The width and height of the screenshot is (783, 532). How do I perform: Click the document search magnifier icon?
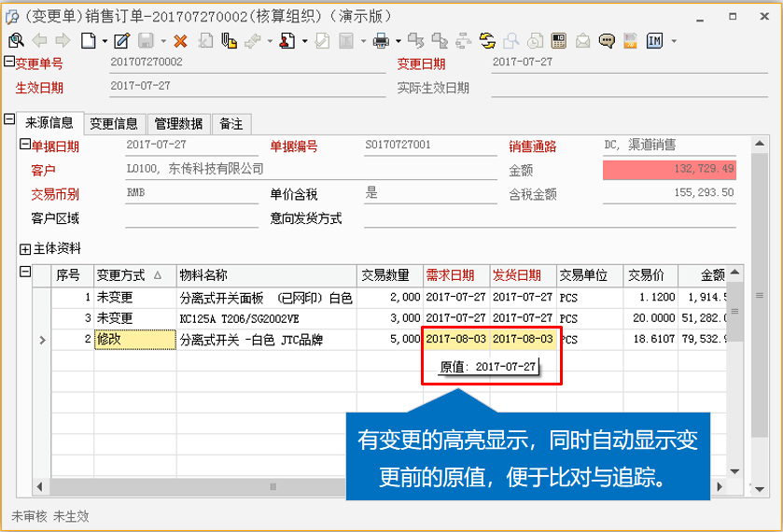[x=16, y=41]
